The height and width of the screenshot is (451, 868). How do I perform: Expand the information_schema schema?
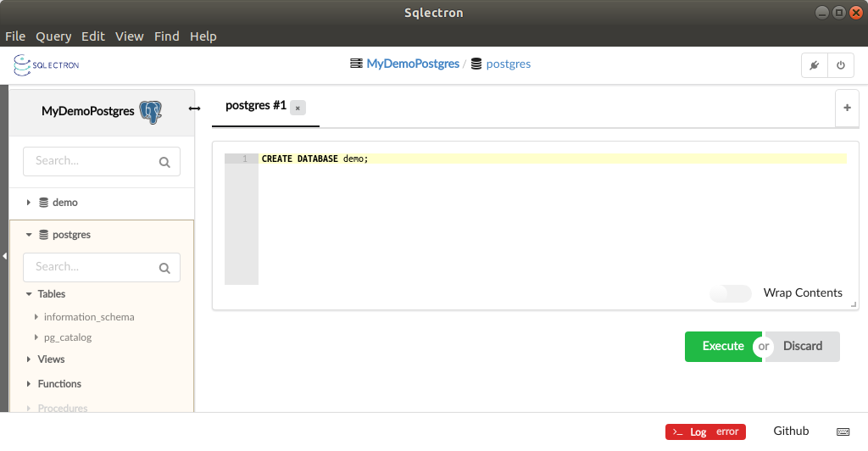coord(36,317)
